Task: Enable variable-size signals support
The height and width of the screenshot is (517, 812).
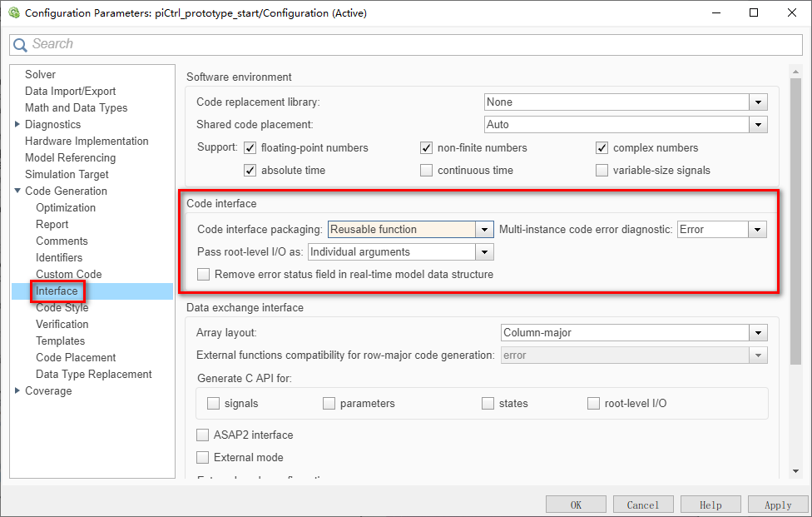Action: [x=602, y=170]
